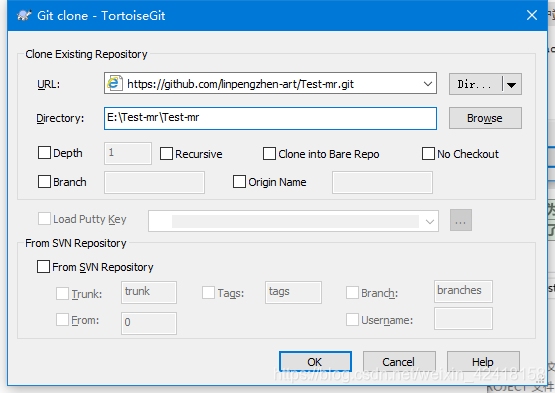Click Browse to choose directory

tap(485, 118)
